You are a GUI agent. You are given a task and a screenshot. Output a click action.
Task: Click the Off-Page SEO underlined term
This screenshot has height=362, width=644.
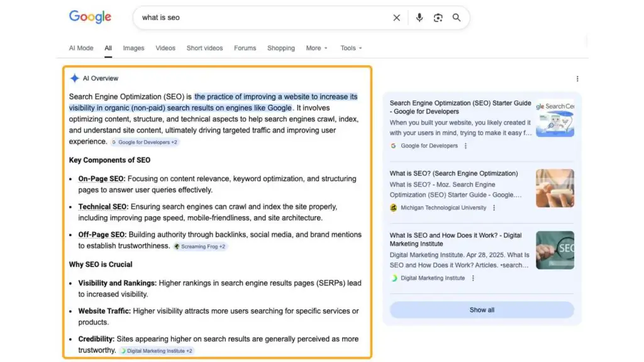[101, 234]
